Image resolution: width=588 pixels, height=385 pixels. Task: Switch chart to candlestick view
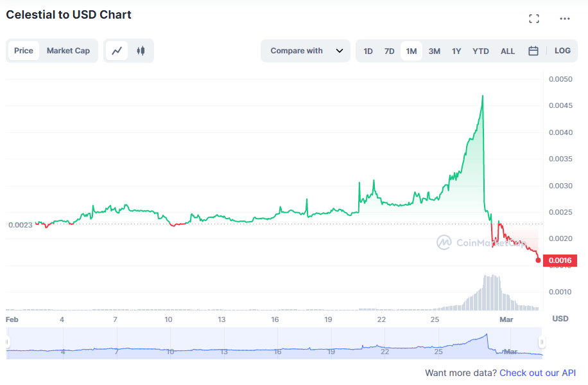coord(141,51)
